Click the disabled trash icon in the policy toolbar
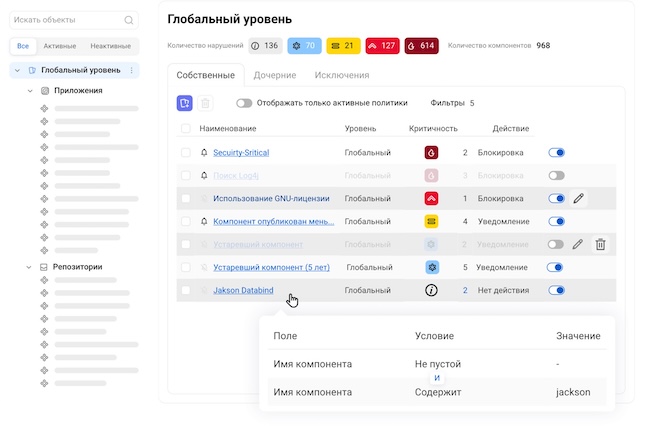This screenshot has width=650, height=426. coord(205,103)
